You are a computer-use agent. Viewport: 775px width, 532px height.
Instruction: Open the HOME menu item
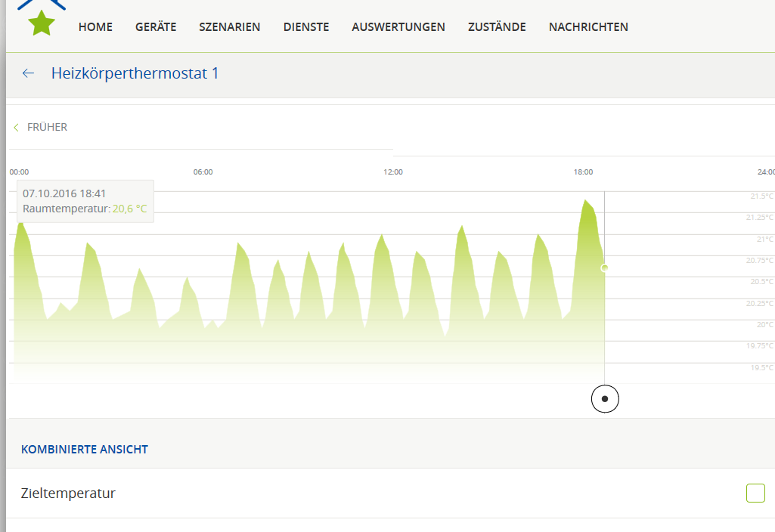[x=95, y=27]
